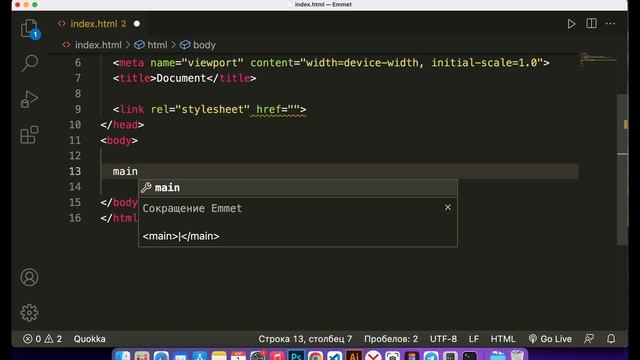Screen dimensions: 640x360
Task: Click the href attribute on line 9
Action: pyautogui.click(x=269, y=109)
